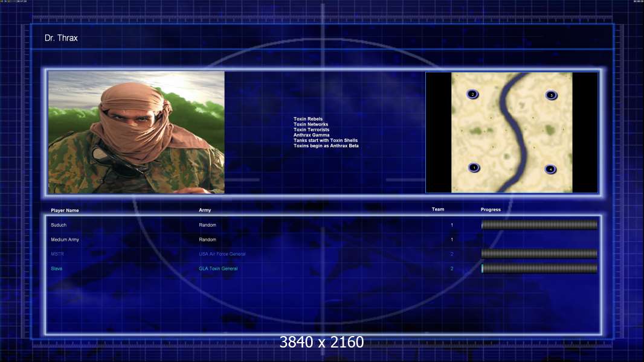
Task: Click the Toxin Rebels line
Action: (x=308, y=119)
